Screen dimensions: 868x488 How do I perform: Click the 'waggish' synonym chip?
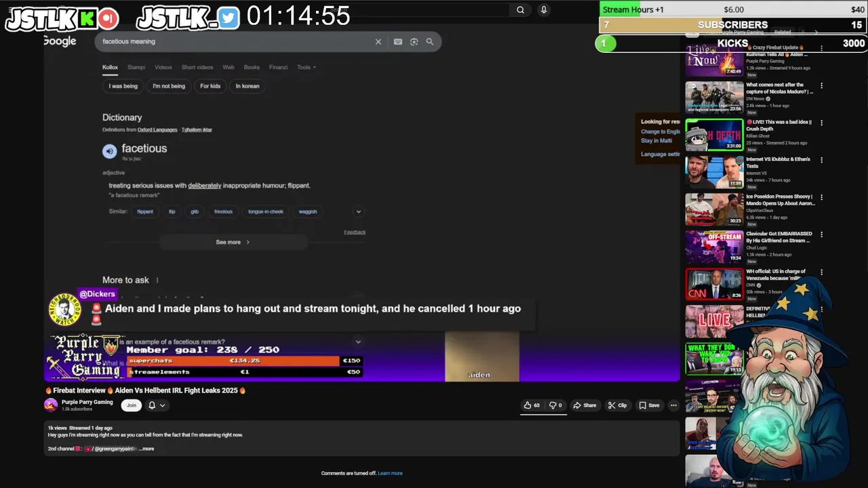(308, 211)
